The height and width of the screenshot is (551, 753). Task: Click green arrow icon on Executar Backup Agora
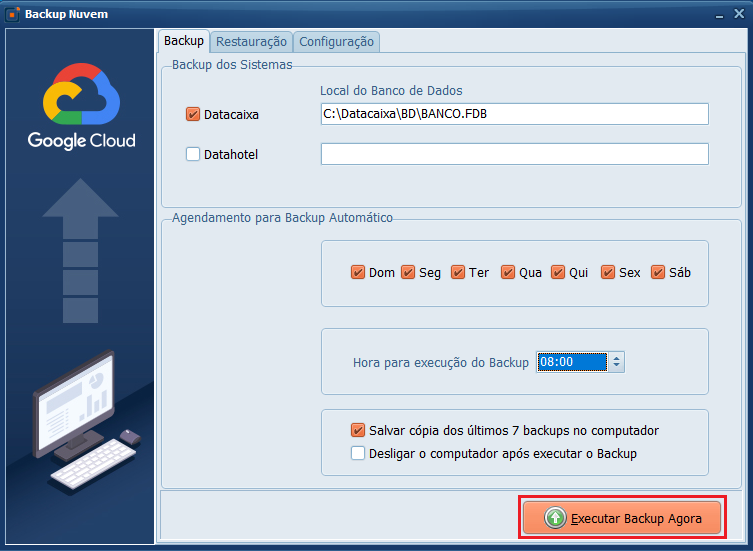[555, 518]
